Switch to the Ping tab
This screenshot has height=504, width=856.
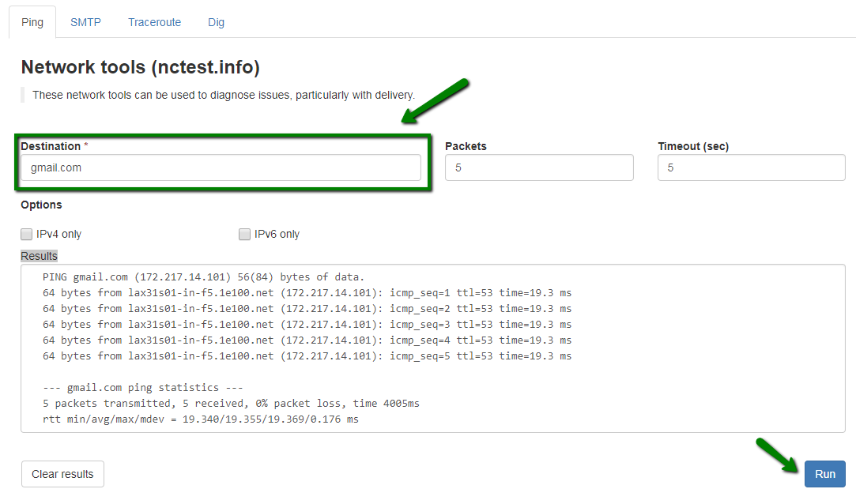coord(32,22)
